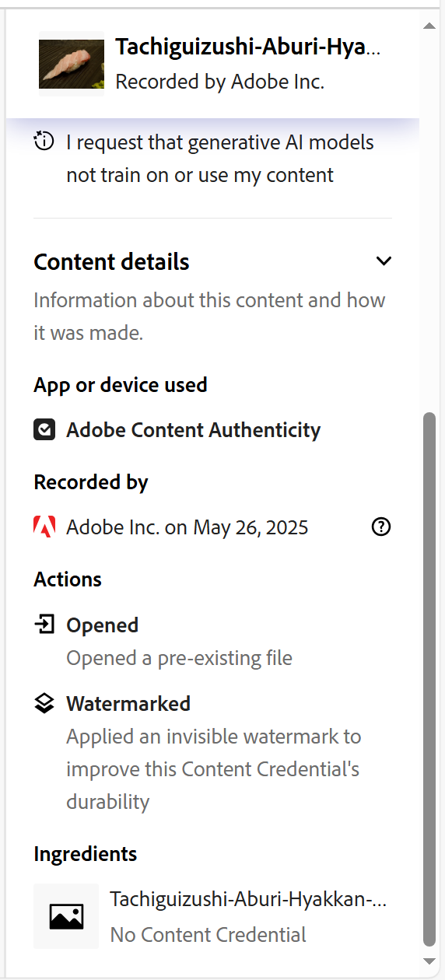Collapse the Content details section chevron

[x=384, y=261]
